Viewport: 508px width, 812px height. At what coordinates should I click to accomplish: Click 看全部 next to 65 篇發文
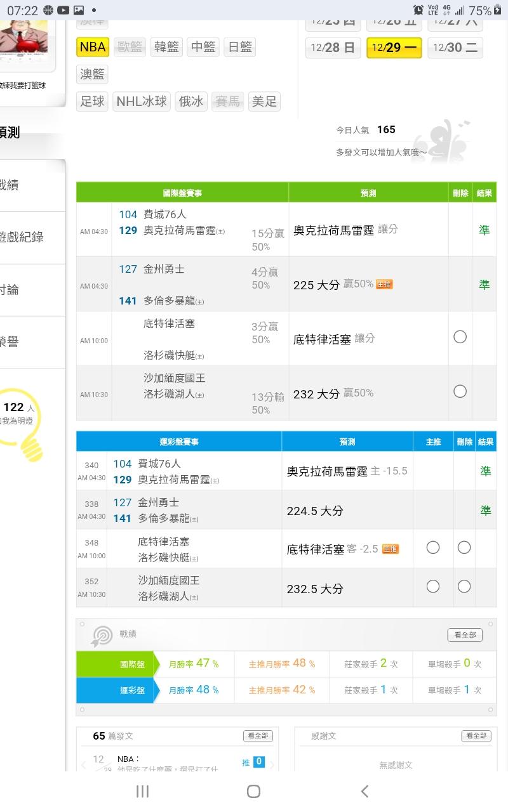point(258,736)
